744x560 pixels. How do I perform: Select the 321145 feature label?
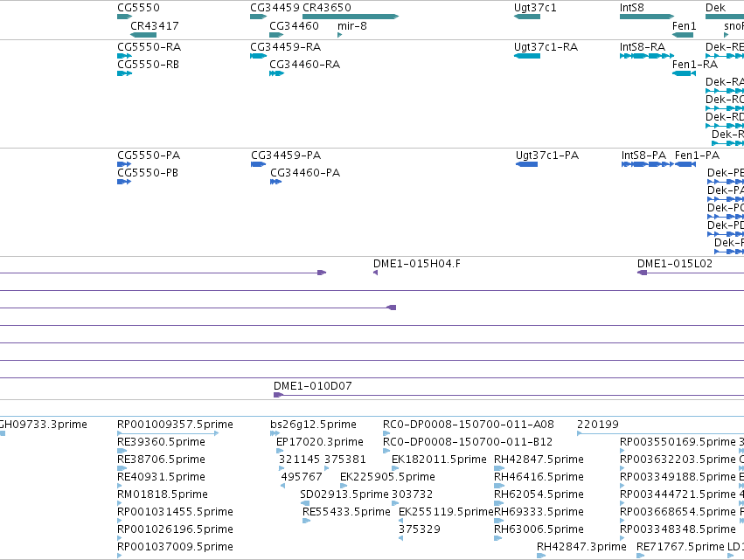click(x=299, y=460)
